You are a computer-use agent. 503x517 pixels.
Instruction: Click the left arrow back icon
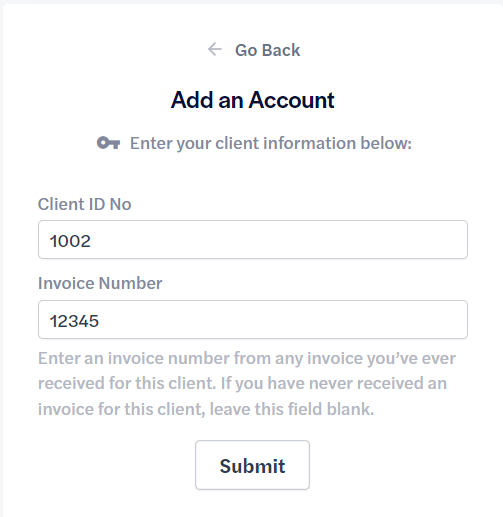215,50
